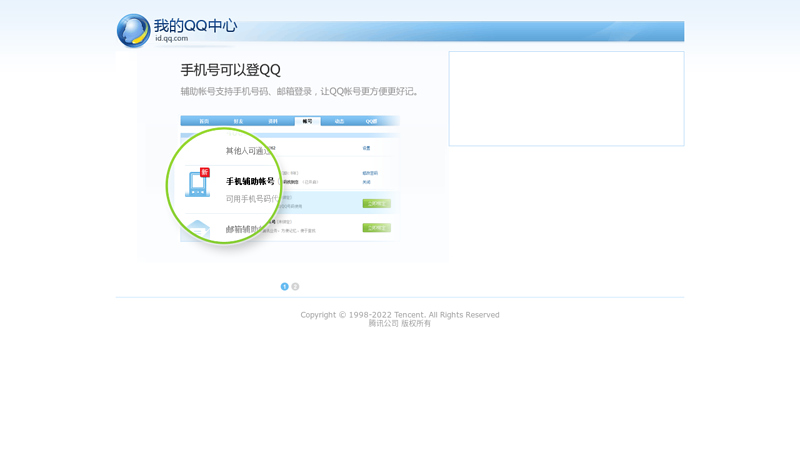Click the id.qq.com text under the title

[171, 38]
